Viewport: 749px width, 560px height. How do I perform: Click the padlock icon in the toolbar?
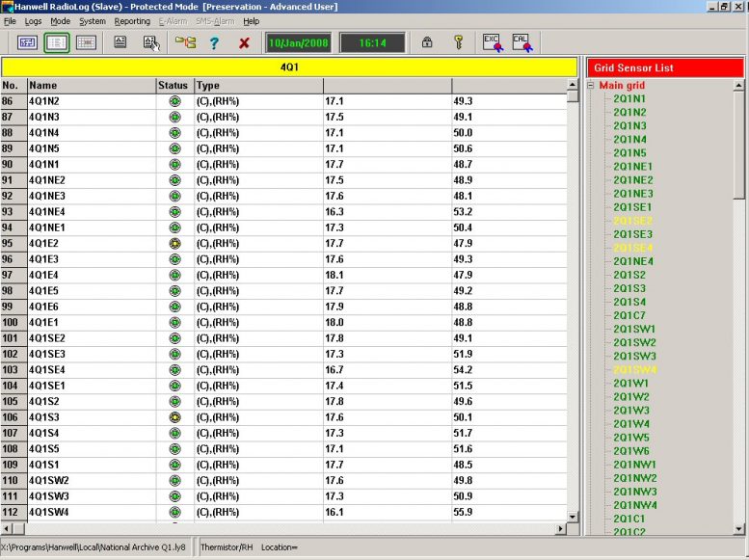tap(426, 42)
